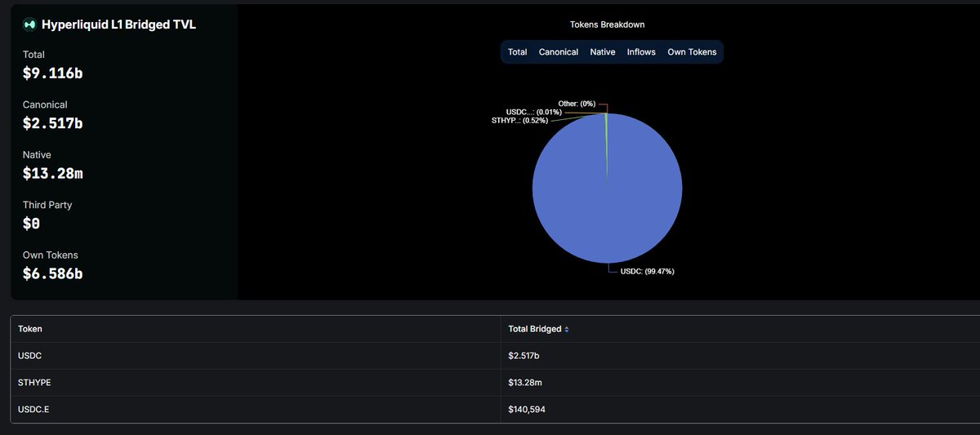Click the Other: (0%) chart label
Viewport: 980px width, 435px height.
point(577,104)
